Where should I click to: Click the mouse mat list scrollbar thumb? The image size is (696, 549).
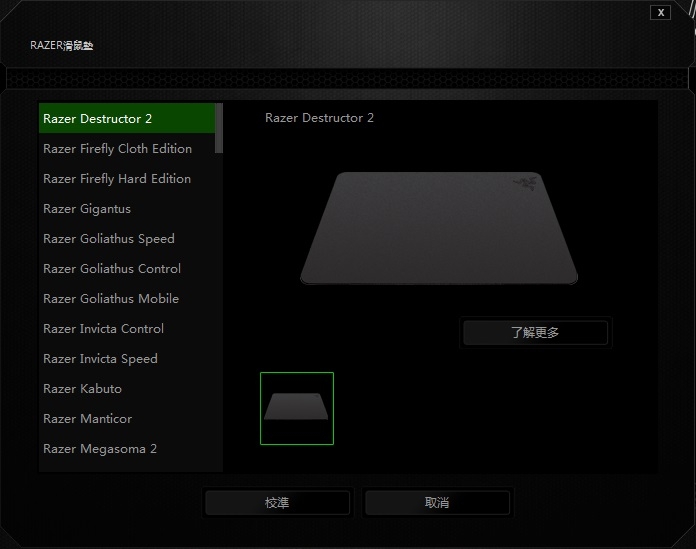pos(219,128)
